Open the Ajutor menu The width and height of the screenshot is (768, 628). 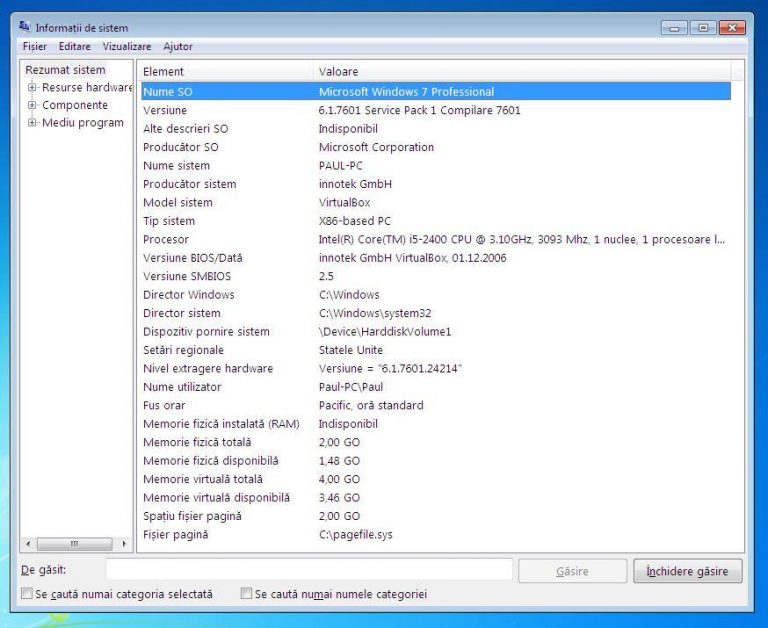(178, 47)
